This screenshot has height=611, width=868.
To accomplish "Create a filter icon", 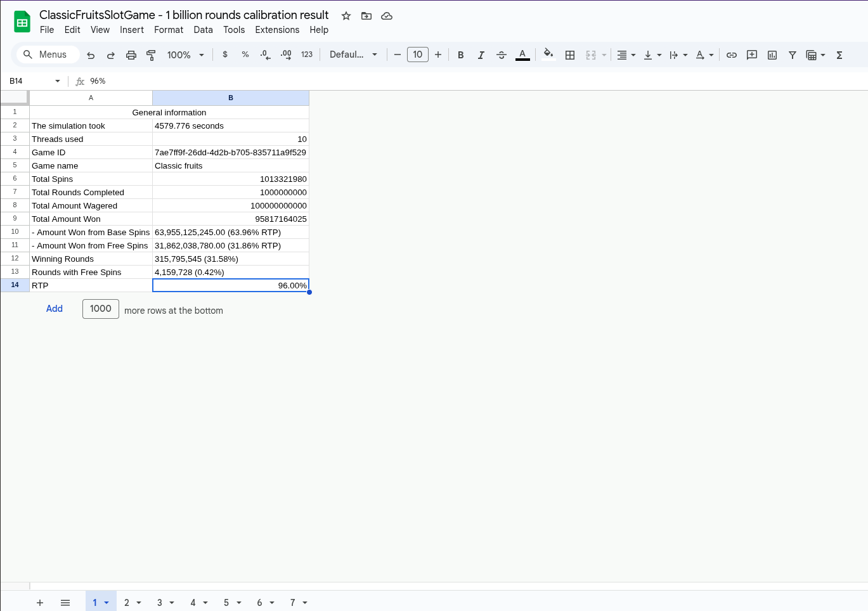I will tap(793, 55).
